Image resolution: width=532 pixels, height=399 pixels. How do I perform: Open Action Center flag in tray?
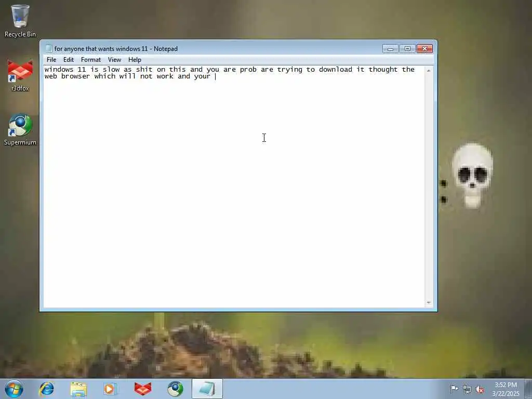click(x=454, y=389)
